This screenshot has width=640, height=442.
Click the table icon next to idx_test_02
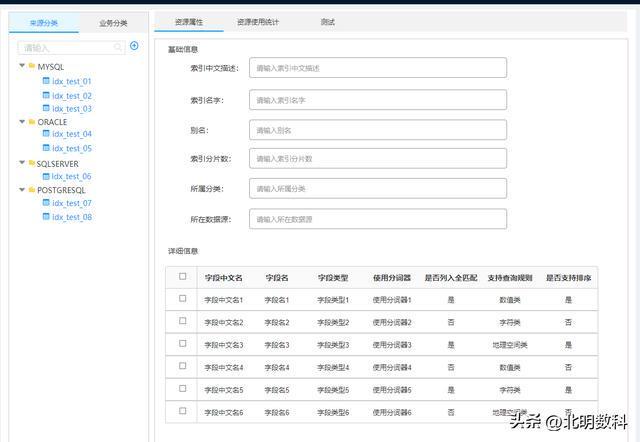(46, 95)
